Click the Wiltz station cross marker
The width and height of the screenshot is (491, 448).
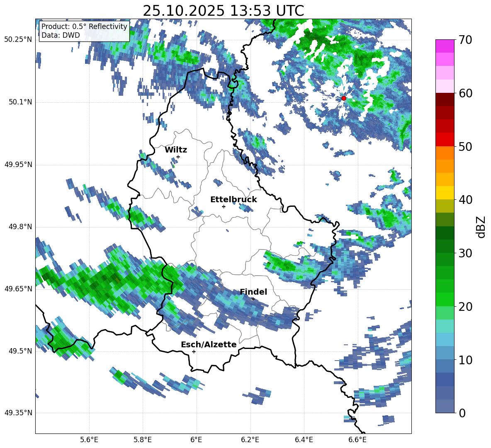(x=178, y=157)
